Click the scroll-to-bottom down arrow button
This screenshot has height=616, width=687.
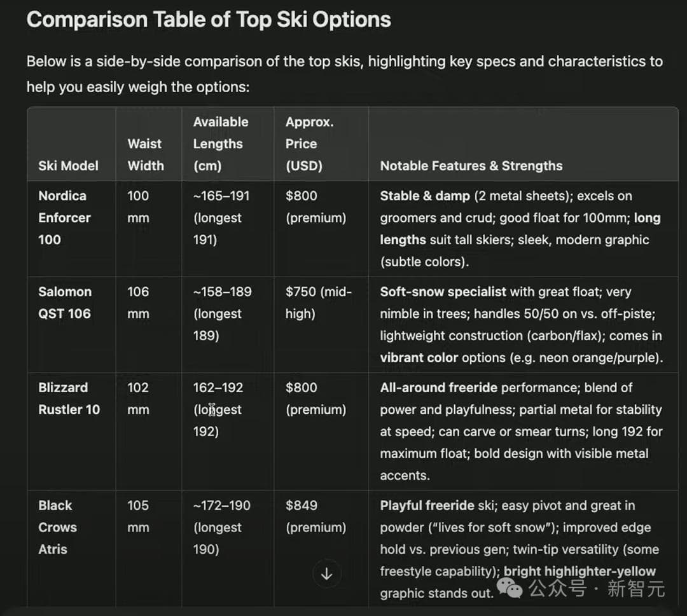(x=327, y=574)
